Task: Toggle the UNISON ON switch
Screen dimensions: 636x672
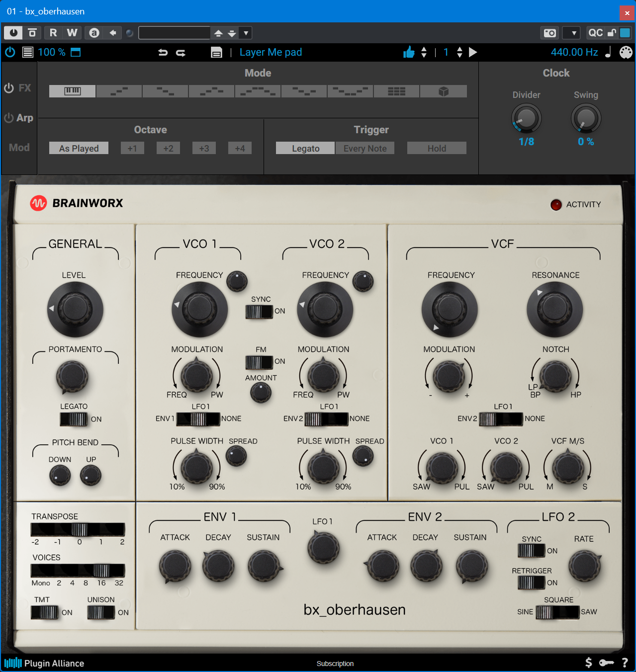Action: (101, 612)
